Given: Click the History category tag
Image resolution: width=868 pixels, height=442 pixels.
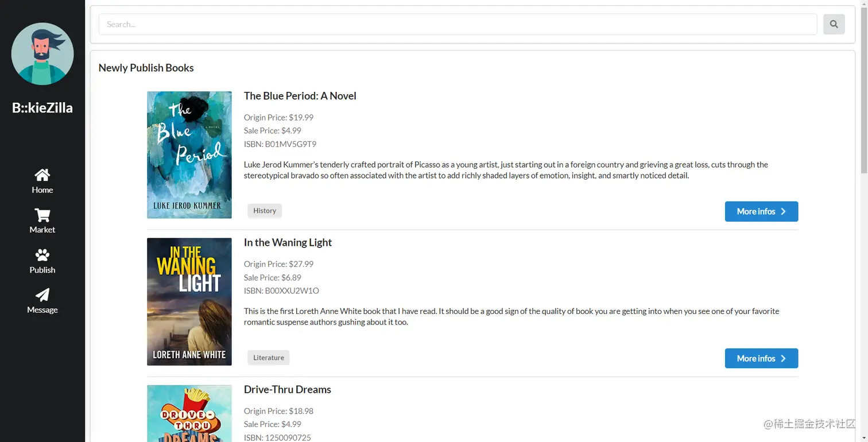Looking at the screenshot, I should click(x=265, y=211).
